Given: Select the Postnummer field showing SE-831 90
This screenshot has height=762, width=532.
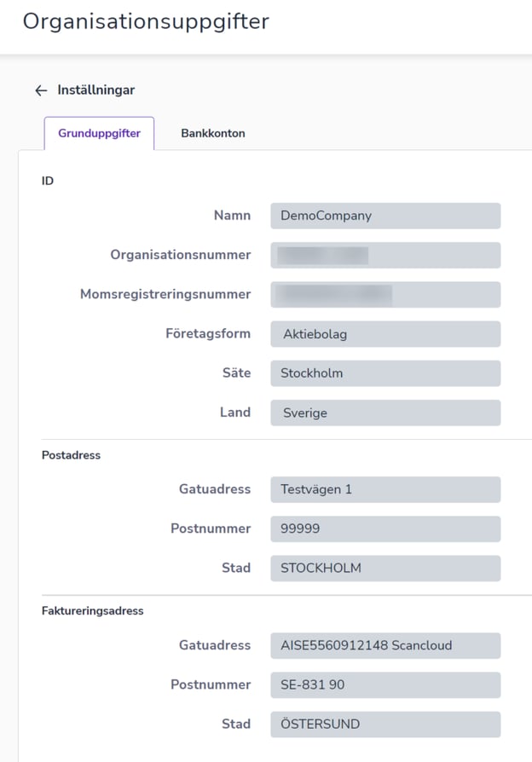Looking at the screenshot, I should pos(385,684).
